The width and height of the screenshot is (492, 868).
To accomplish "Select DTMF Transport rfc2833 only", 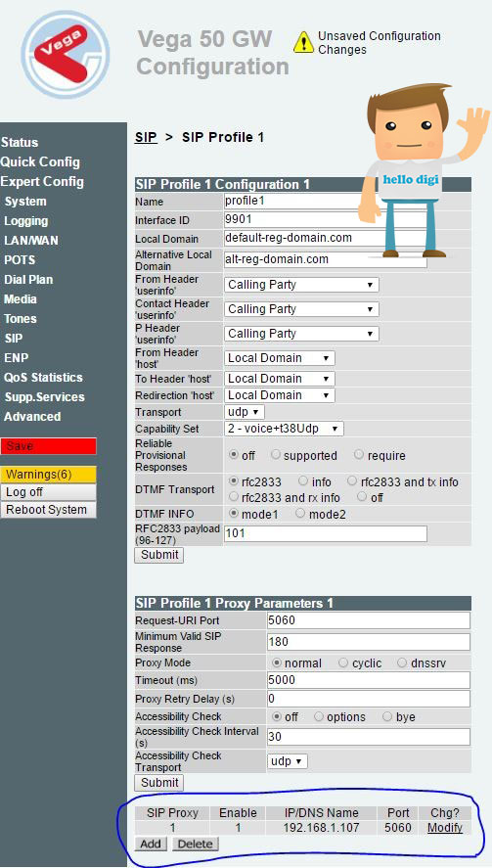I will [x=234, y=481].
